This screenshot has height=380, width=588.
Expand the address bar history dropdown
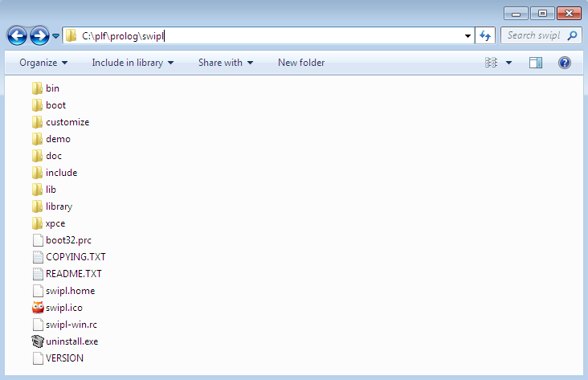pos(468,36)
